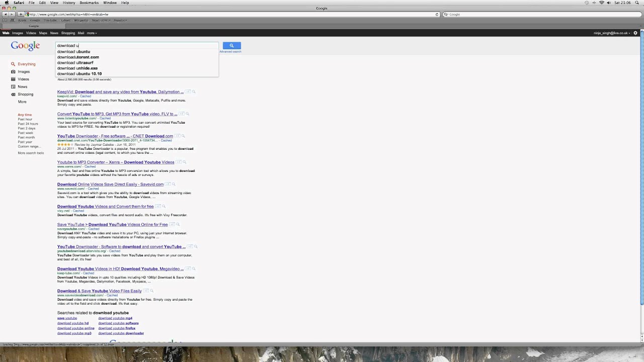Click 'Advanced search' link
644x362 pixels.
(230, 51)
